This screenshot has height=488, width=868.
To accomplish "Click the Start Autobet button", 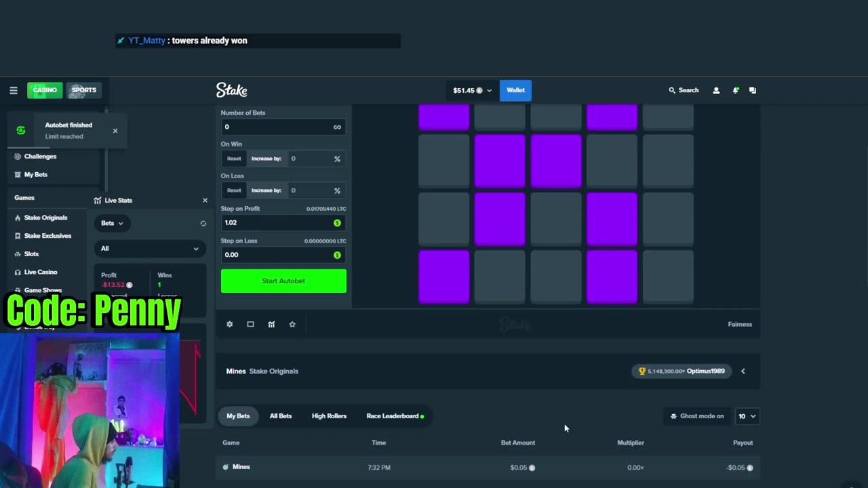I will (283, 281).
